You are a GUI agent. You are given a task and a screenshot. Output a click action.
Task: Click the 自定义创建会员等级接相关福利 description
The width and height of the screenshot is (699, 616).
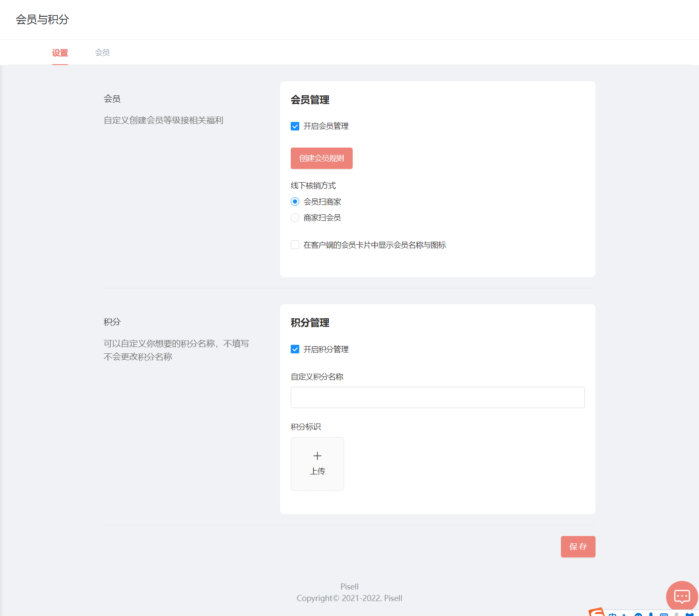pos(163,120)
